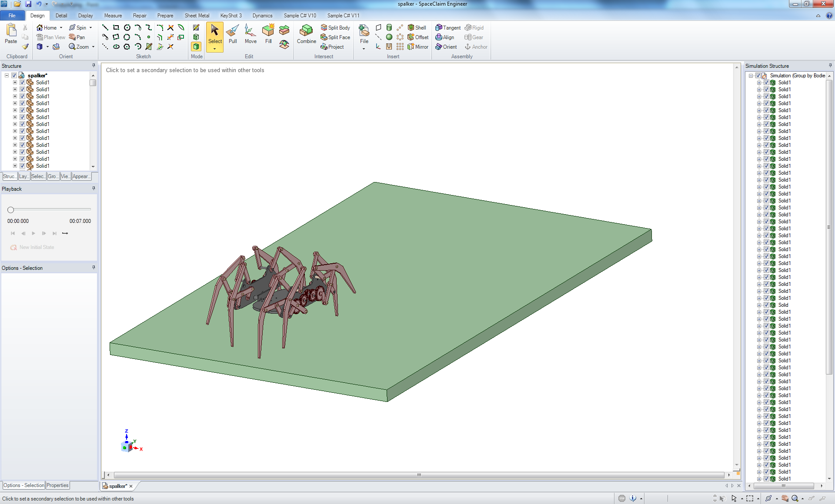Uncheck the spalker root checkbox

point(13,75)
